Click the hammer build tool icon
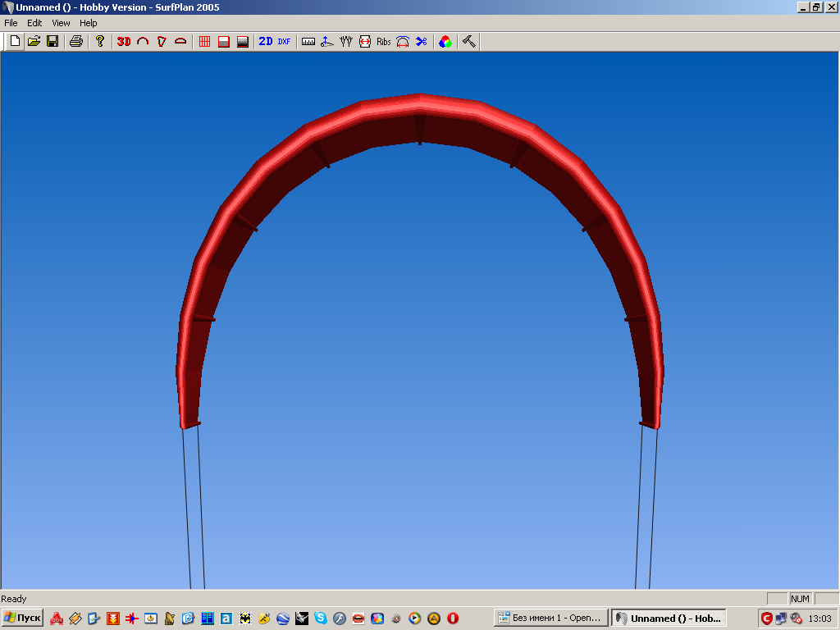Screen dimensions: 840x630 [x=469, y=41]
